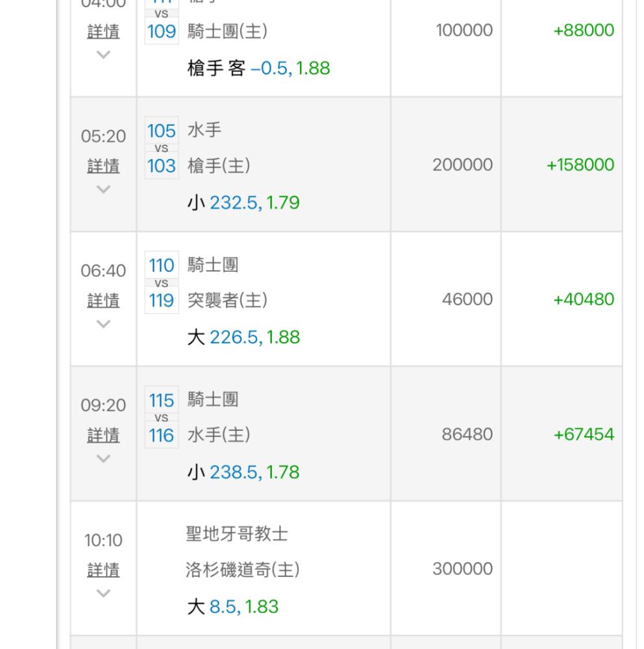Click the 聖地牙哥教士 team name
This screenshot has width=644, height=649.
(237, 534)
